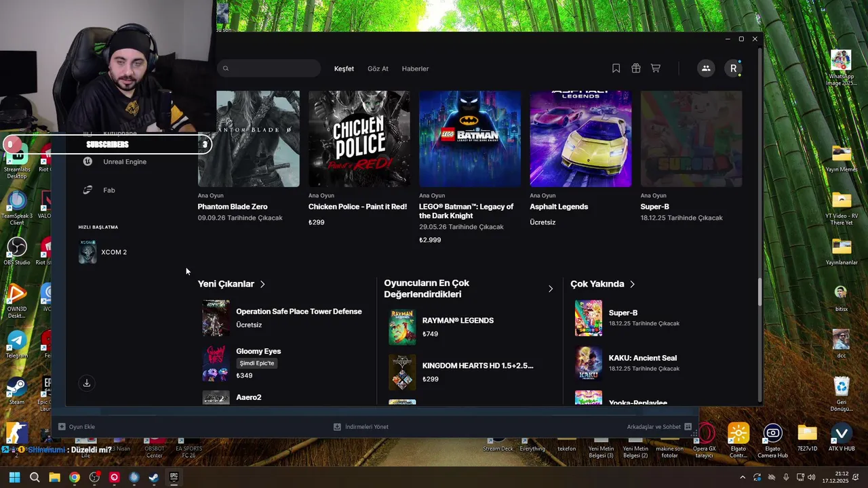Open the Opera GX desktop shortcut
This screenshot has height=488, width=868.
705,440
